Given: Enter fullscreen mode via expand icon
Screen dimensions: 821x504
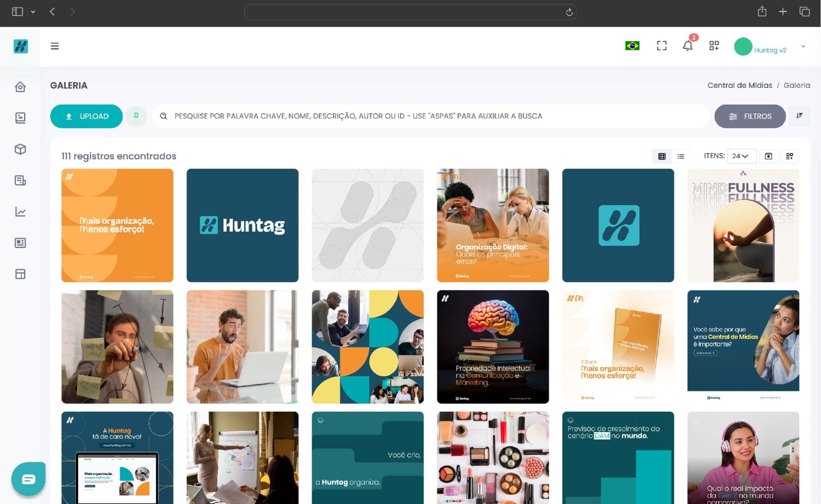Looking at the screenshot, I should click(661, 46).
